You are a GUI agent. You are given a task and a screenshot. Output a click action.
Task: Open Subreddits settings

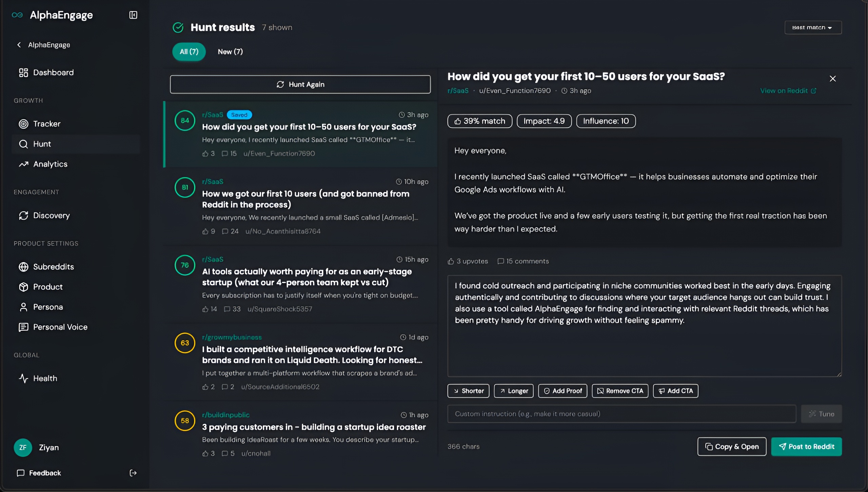point(53,267)
